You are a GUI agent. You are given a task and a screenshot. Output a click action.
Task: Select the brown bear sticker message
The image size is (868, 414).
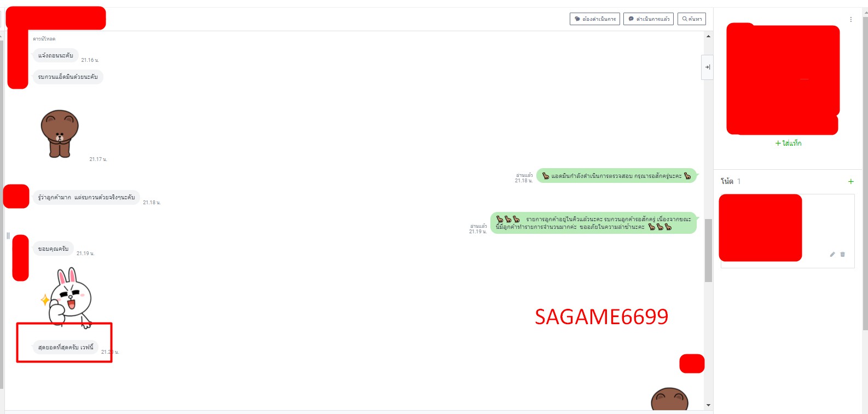coord(60,134)
